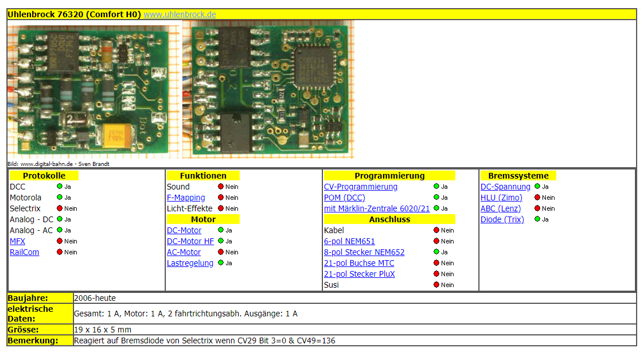Click the Baujahre: row label
Image resolution: width=644 pixels, height=352 pixels.
click(28, 298)
